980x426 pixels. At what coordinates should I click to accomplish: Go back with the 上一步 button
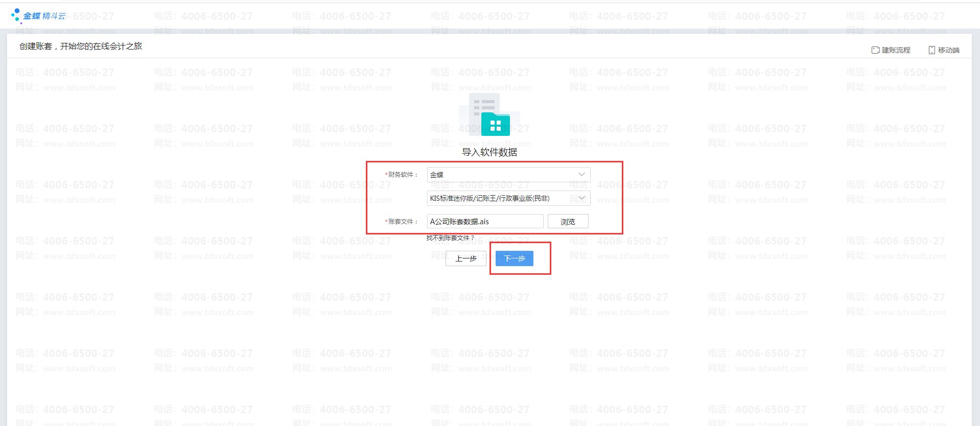465,258
